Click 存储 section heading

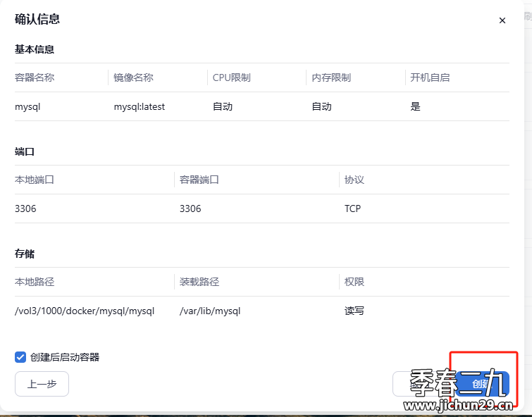click(25, 254)
